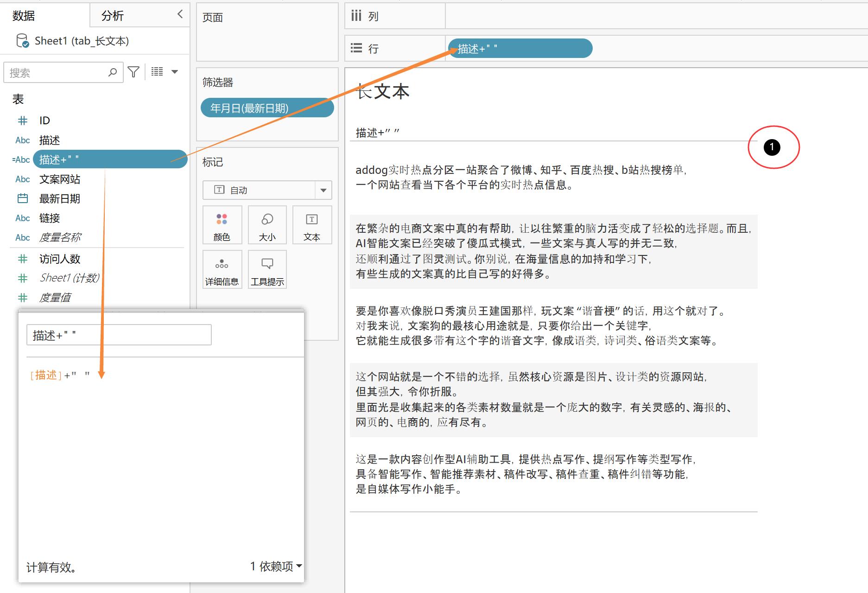Click the 工具提示 marks card button
This screenshot has width=868, height=593.
(267, 270)
